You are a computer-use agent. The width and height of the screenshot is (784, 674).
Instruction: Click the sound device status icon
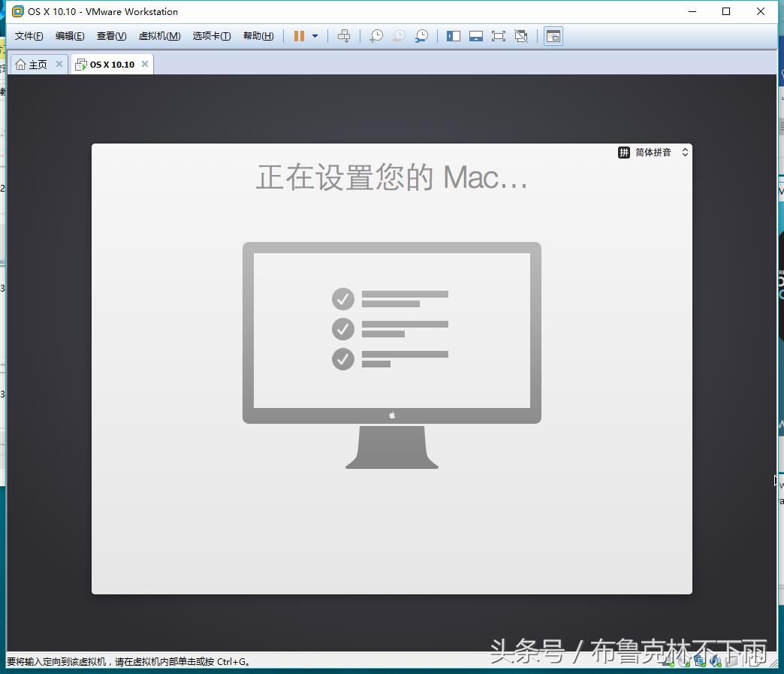pyautogui.click(x=716, y=661)
